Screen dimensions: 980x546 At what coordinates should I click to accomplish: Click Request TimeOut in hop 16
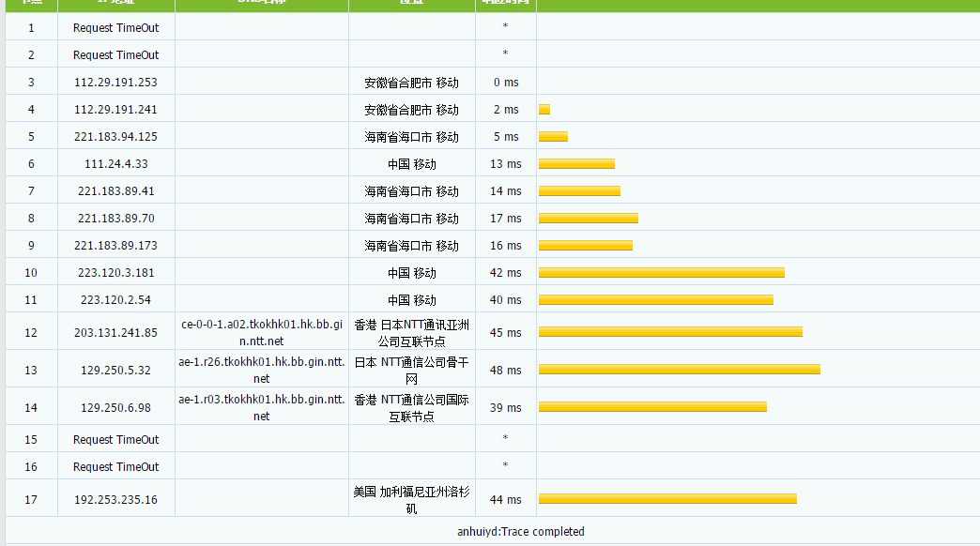coord(115,467)
